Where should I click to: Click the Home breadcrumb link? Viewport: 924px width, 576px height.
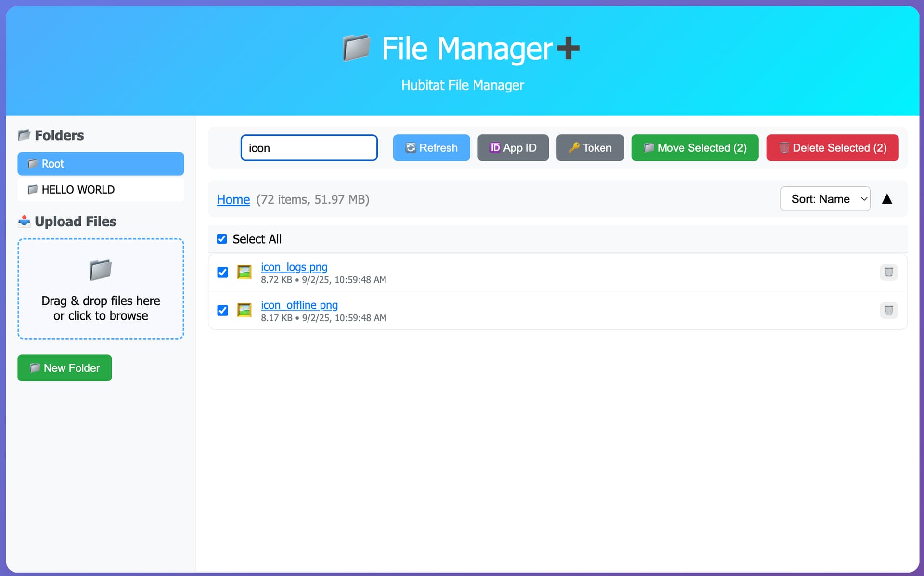(233, 199)
